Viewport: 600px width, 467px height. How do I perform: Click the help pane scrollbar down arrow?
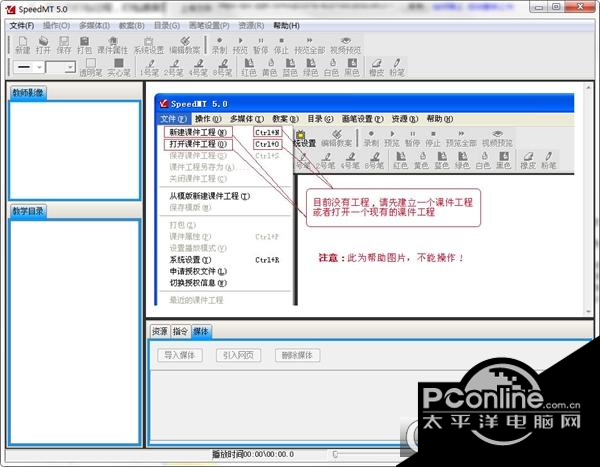click(x=589, y=312)
